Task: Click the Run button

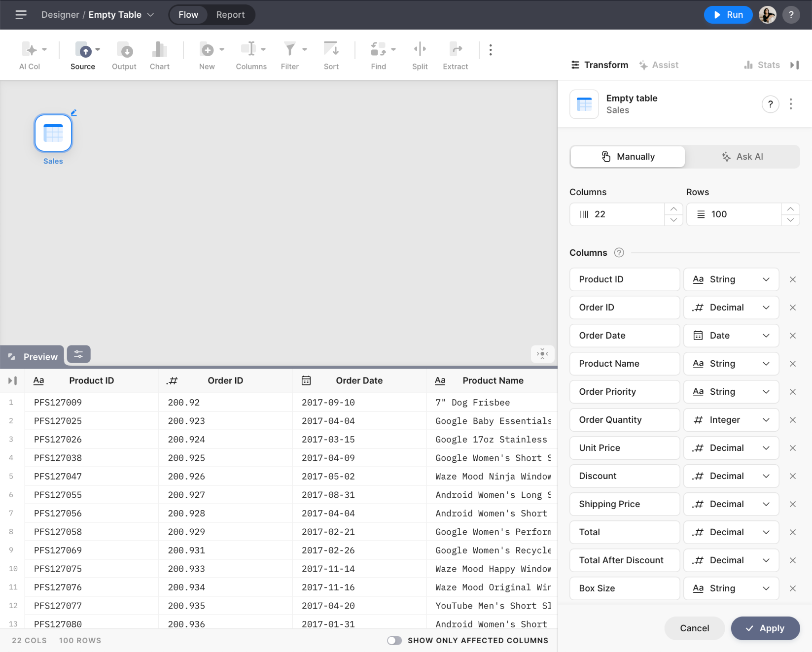Action: 728,15
